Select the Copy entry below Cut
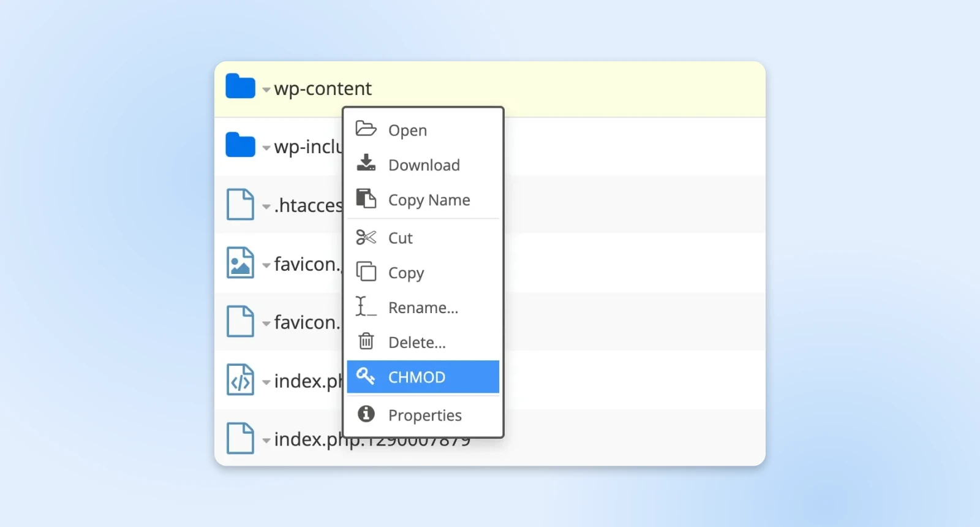The image size is (980, 527). [423, 273]
